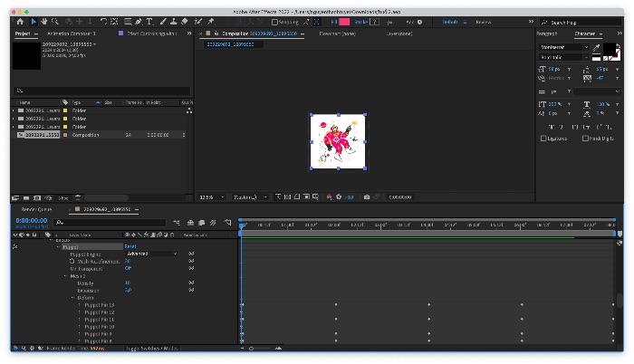Select the Type tool
Viewport: 634px width, 364px height.
point(149,22)
